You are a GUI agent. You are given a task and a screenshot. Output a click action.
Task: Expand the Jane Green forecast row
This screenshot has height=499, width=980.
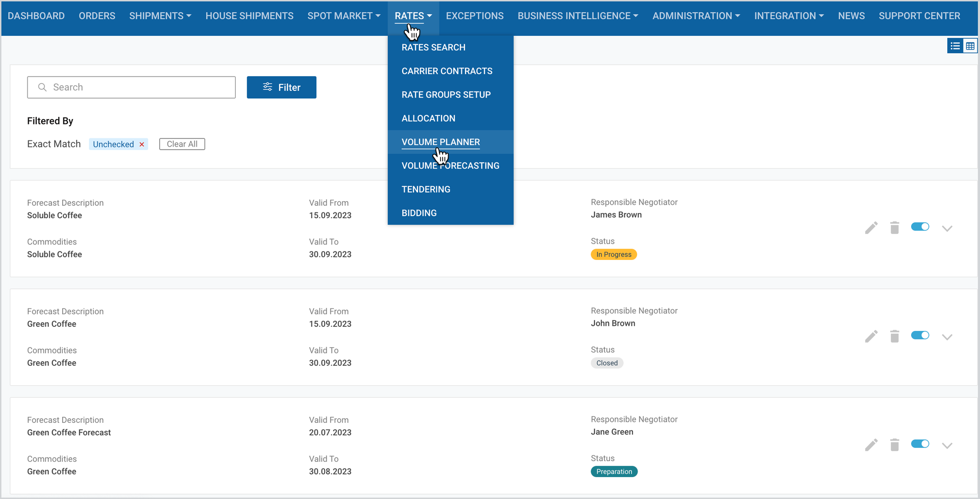point(947,445)
